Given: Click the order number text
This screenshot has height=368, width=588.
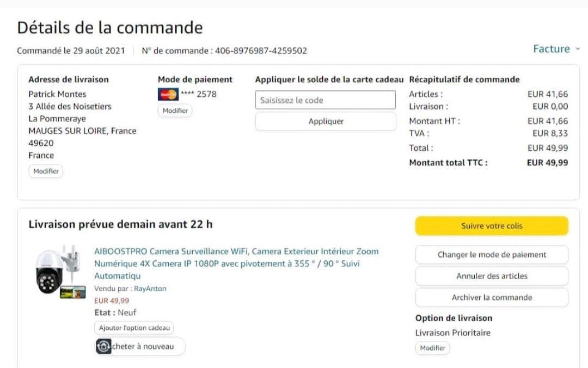Looking at the screenshot, I should tap(261, 51).
